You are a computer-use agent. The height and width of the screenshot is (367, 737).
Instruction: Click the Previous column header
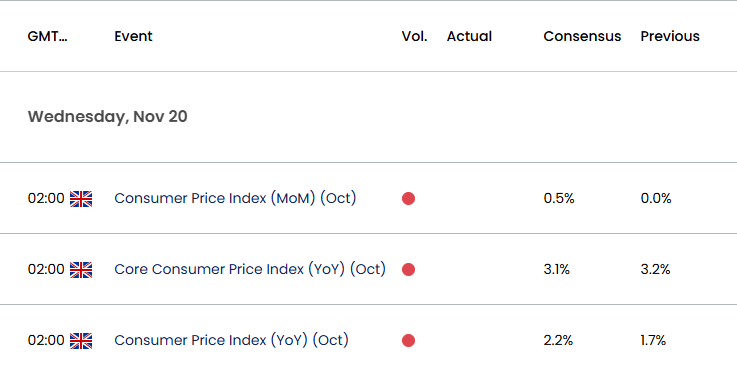[670, 36]
